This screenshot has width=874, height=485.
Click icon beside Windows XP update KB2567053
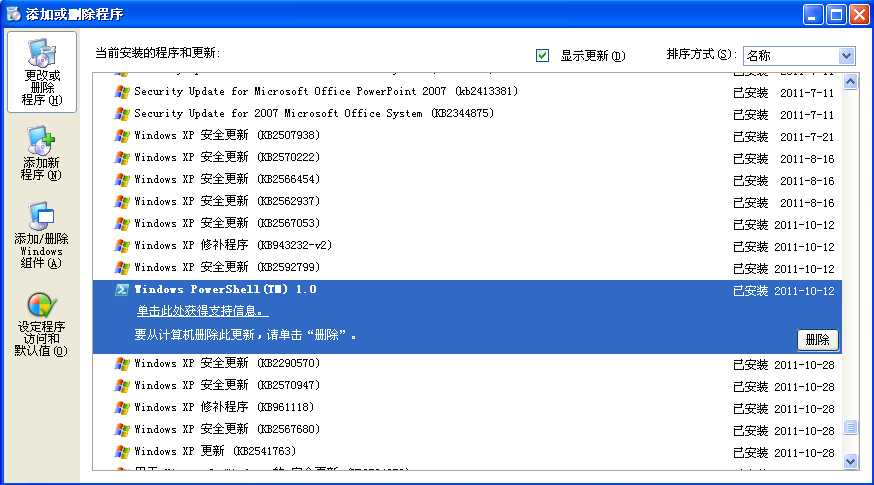(122, 224)
